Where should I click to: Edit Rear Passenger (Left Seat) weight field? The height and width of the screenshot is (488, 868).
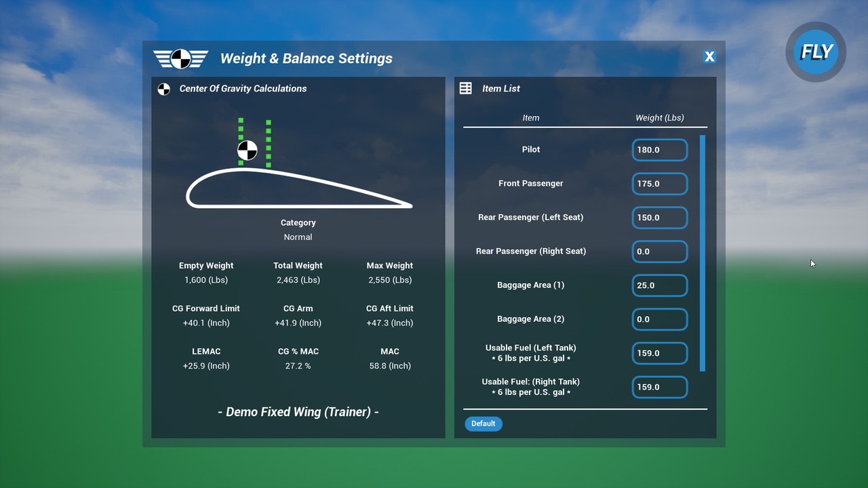[x=660, y=218]
